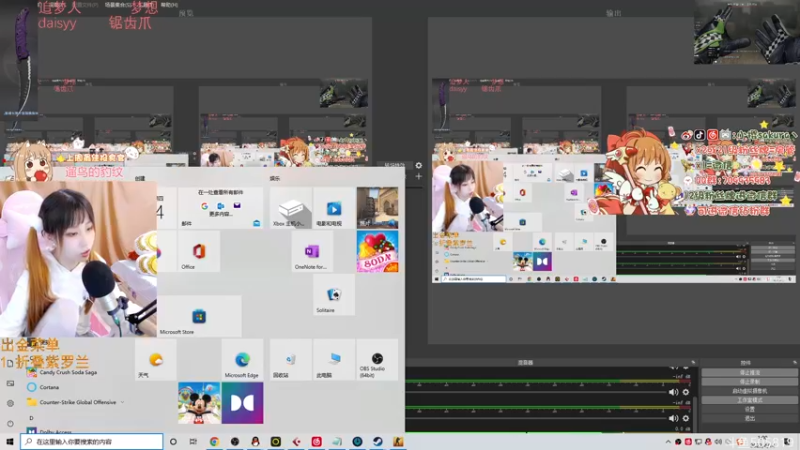Open the Office tile in Start menu
This screenshot has height=450, width=800.
[x=199, y=251]
